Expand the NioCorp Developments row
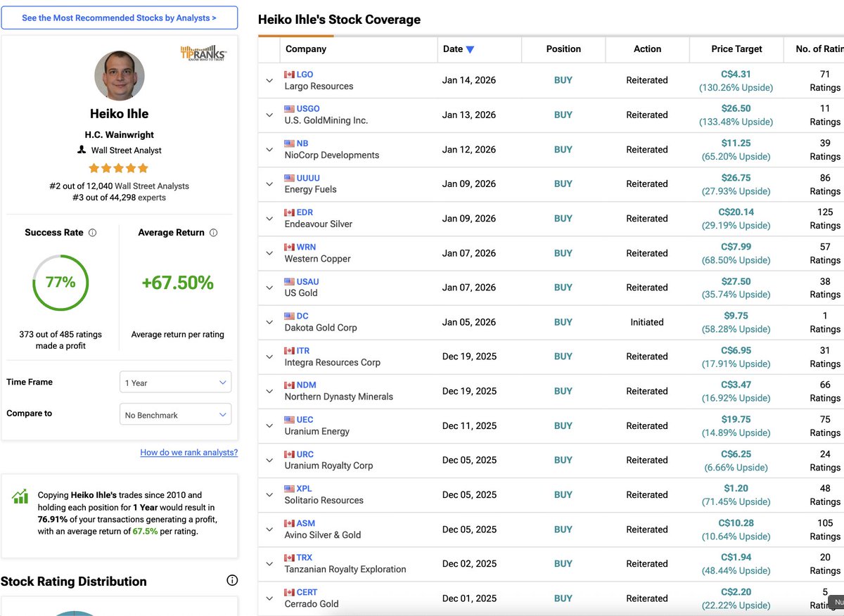 pos(269,149)
